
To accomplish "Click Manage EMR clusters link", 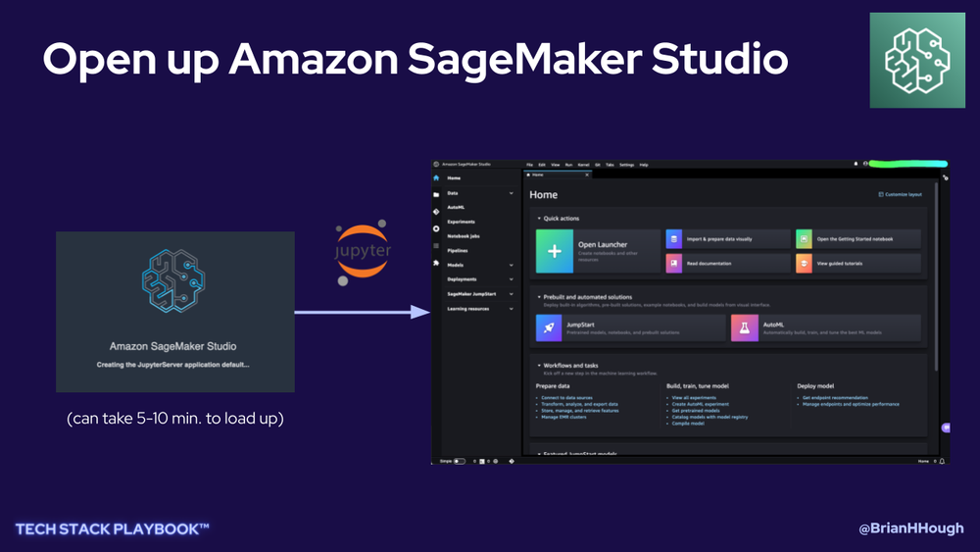I will [x=563, y=417].
